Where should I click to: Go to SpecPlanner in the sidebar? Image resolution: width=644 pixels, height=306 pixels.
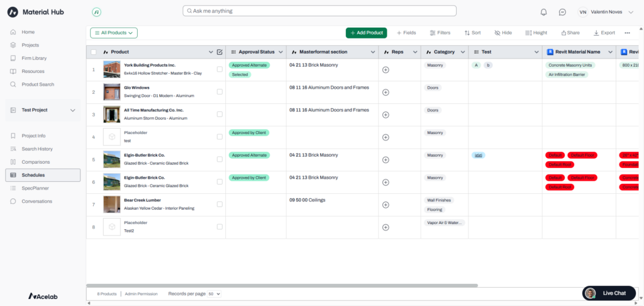[35, 188]
